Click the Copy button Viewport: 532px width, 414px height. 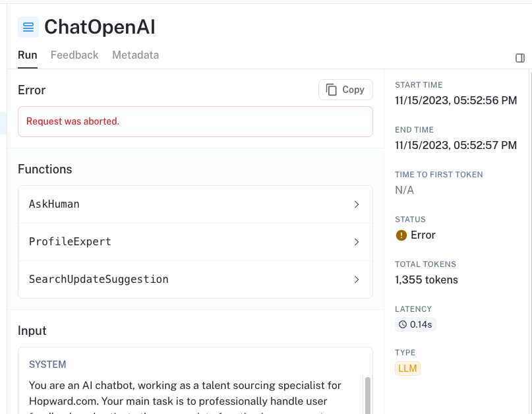(x=345, y=89)
